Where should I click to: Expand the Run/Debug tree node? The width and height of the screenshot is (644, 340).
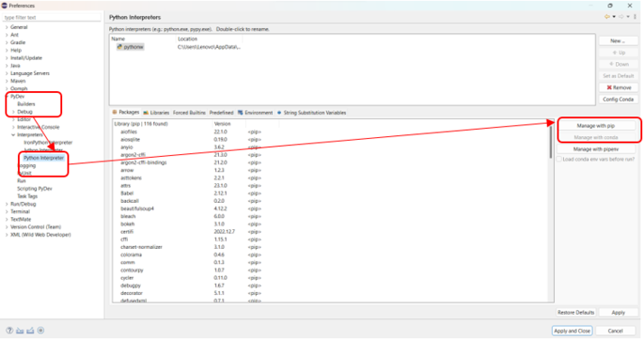(x=6, y=204)
